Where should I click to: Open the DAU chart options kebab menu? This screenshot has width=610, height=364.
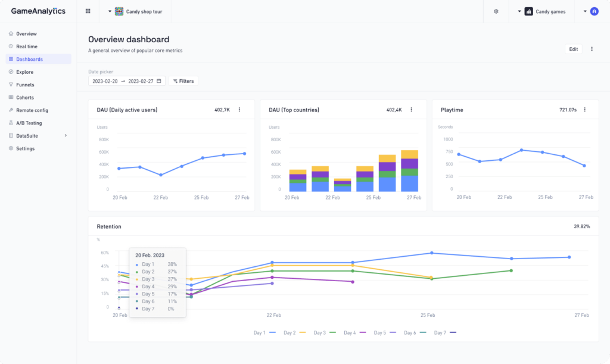click(239, 110)
